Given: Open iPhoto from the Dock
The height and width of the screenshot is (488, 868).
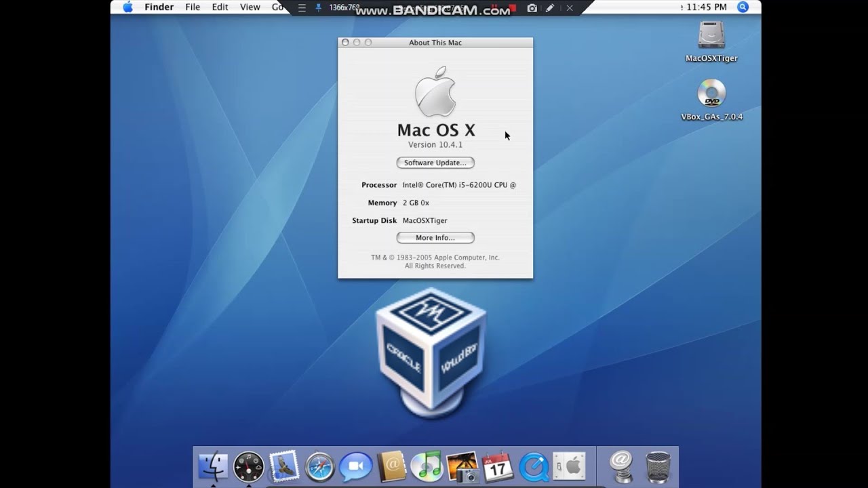Looking at the screenshot, I should click(462, 467).
